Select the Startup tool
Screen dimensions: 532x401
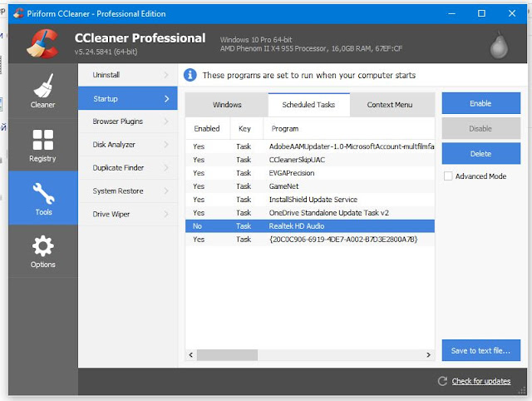tap(127, 98)
